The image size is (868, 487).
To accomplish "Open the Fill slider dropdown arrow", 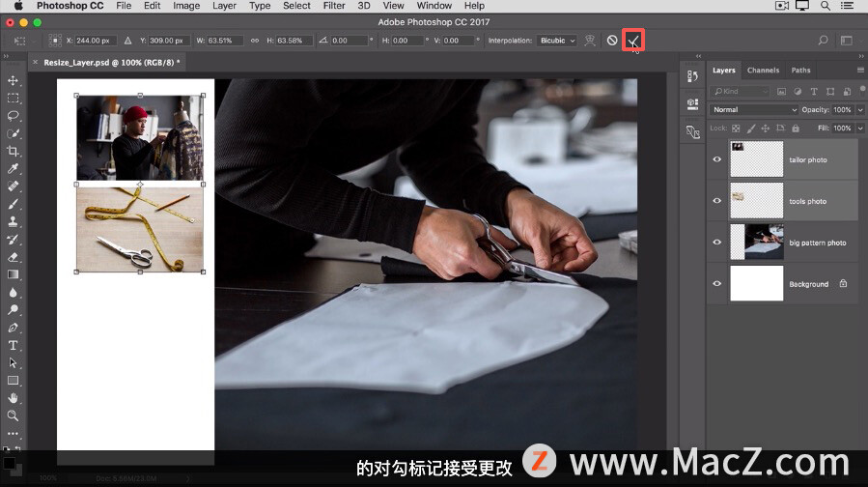I will 860,128.
